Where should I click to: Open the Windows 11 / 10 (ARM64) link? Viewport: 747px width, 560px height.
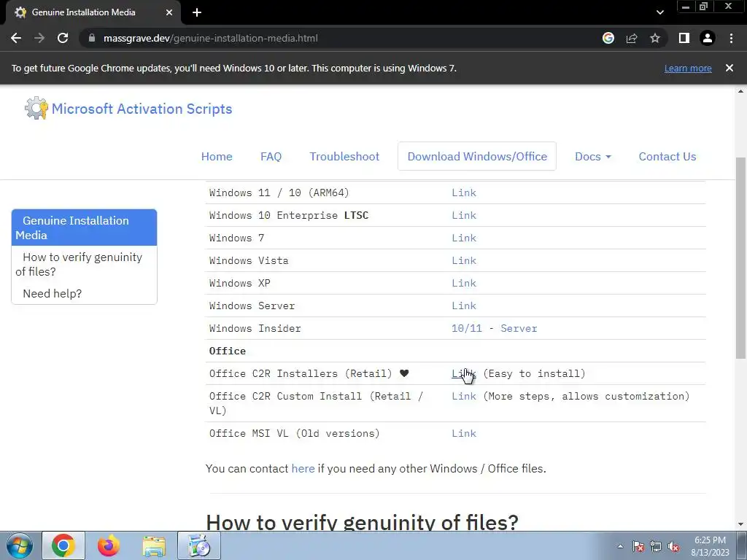point(464,192)
